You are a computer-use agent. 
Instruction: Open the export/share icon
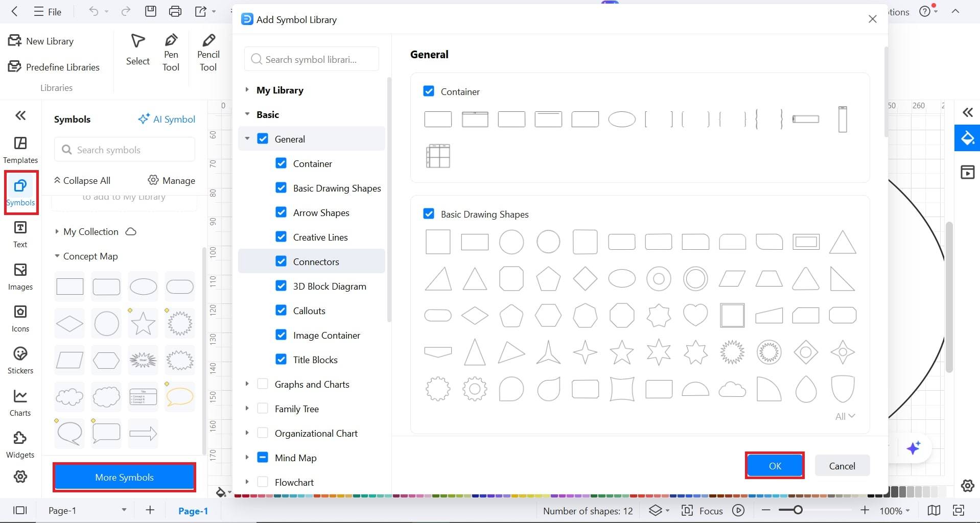coord(201,11)
